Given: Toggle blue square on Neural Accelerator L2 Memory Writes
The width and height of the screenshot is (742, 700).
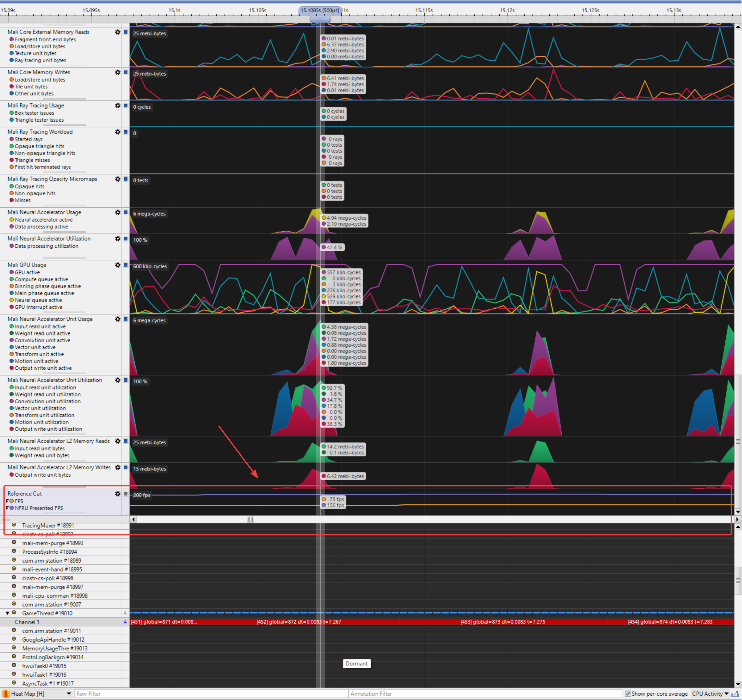Looking at the screenshot, I should click(x=126, y=467).
